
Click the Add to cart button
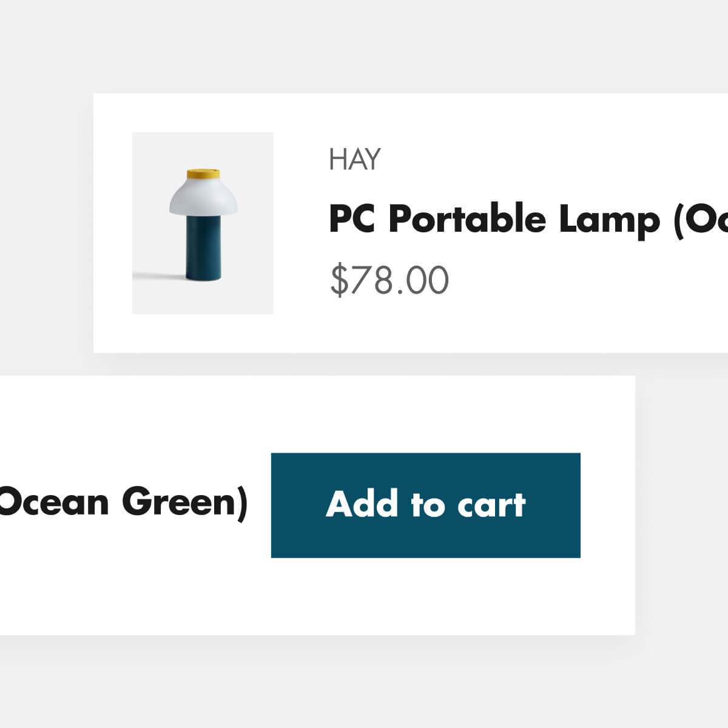point(425,505)
